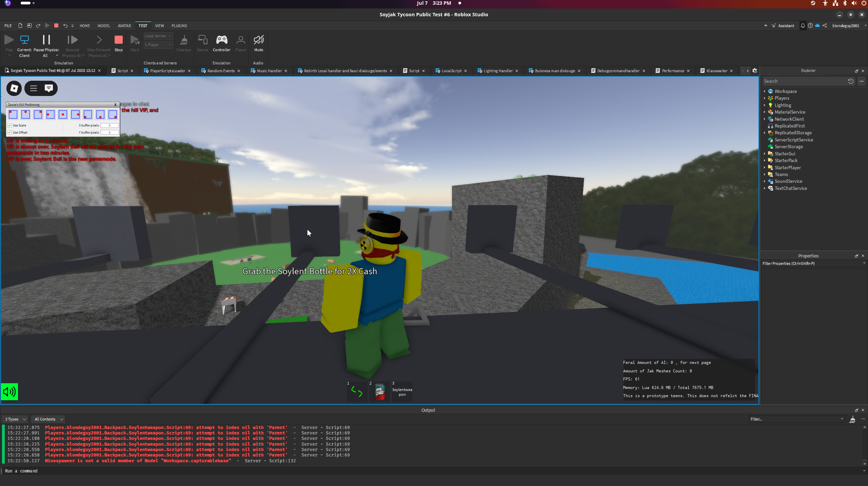Open the FILE menu
Image resolution: width=868 pixels, height=486 pixels.
pos(8,26)
